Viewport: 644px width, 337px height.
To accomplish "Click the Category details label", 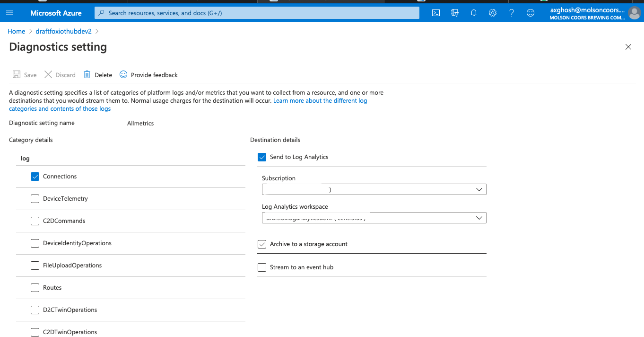I will [31, 140].
